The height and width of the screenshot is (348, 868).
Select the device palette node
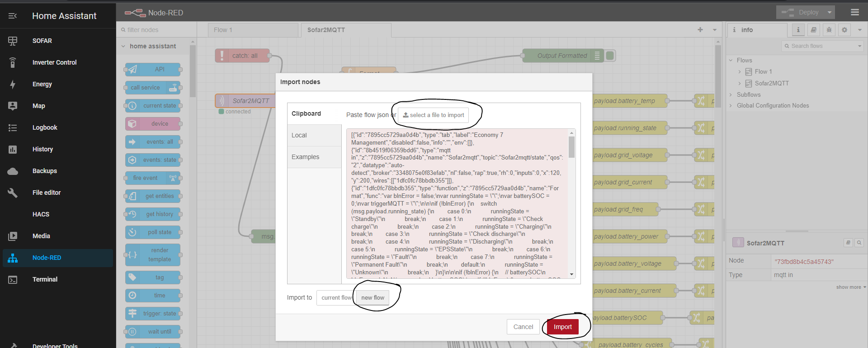tap(153, 123)
